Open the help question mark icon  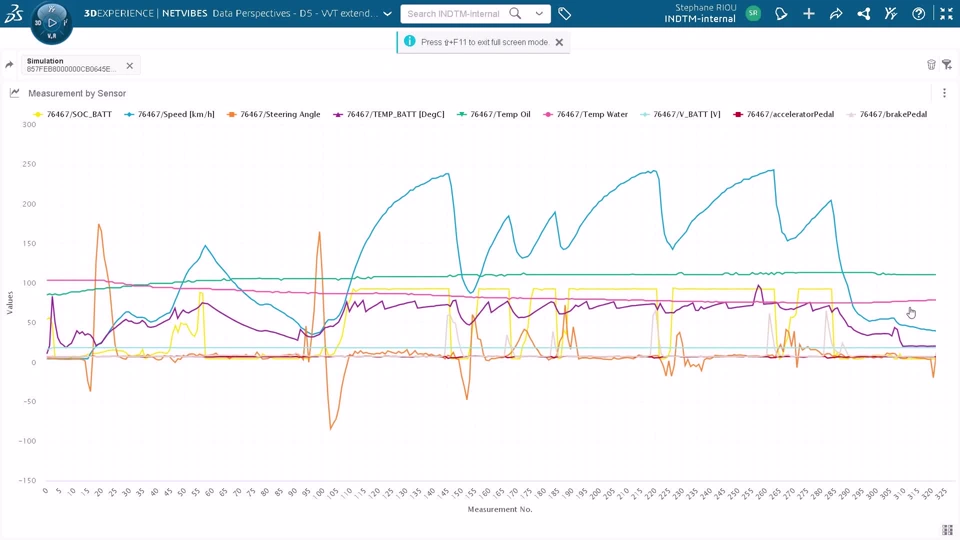[918, 13]
